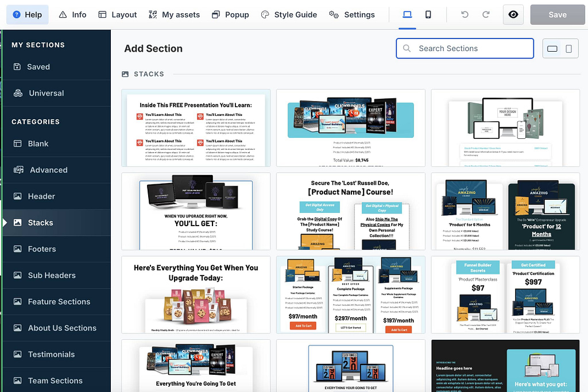
Task: Select the Header category
Action: [57, 196]
